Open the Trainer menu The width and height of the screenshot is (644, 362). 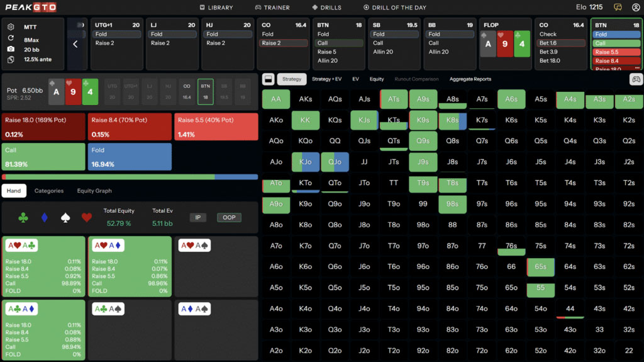272,8
